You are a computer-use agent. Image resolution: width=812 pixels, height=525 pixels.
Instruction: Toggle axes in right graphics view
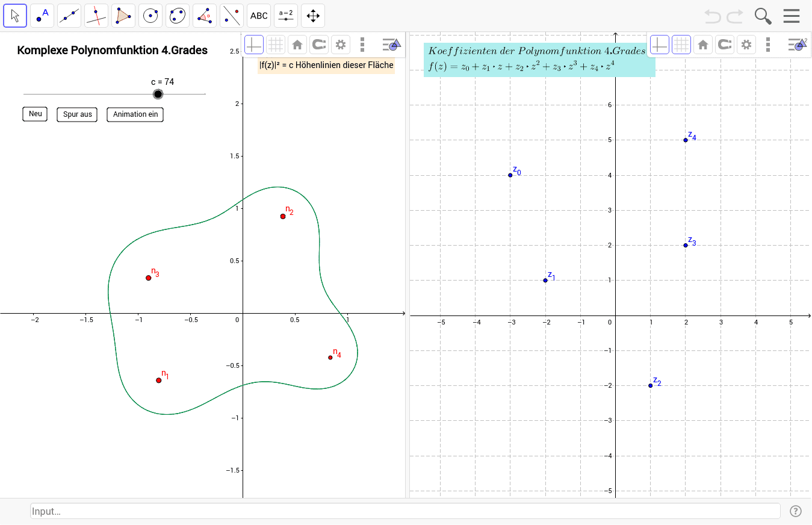click(660, 44)
